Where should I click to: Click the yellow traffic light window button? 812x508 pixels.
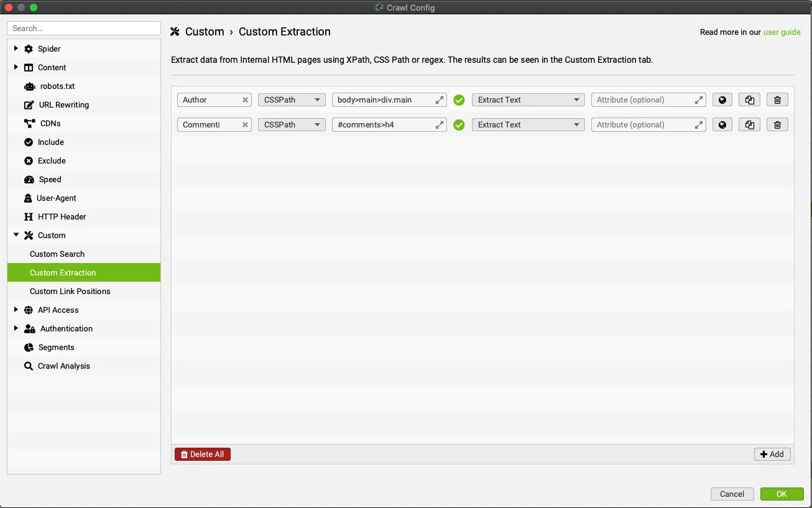[21, 7]
